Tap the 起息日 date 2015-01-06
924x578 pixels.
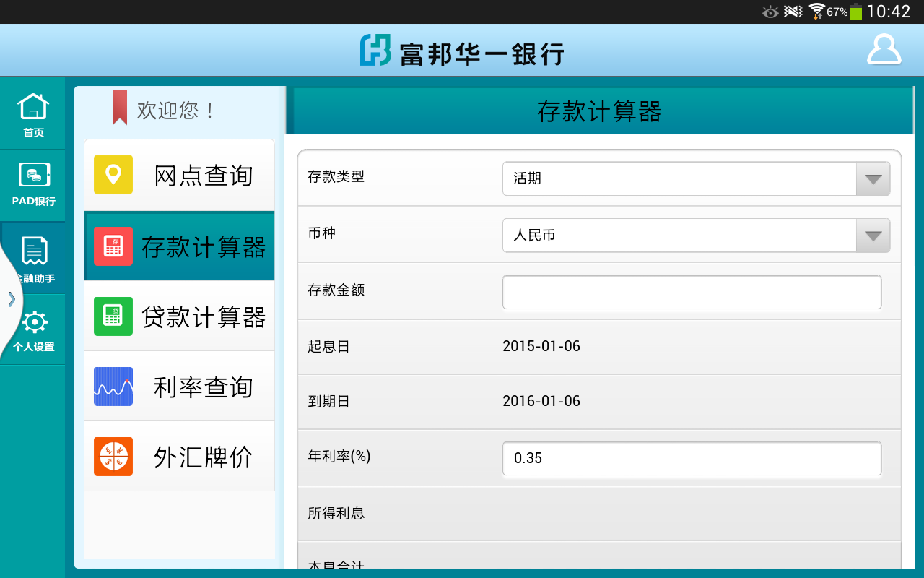coord(541,346)
